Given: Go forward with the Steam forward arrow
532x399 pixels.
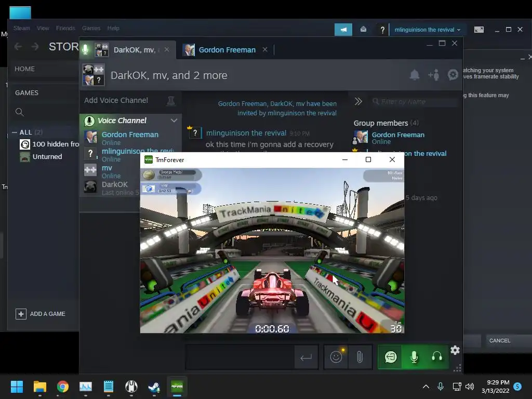Looking at the screenshot, I should click(x=35, y=46).
